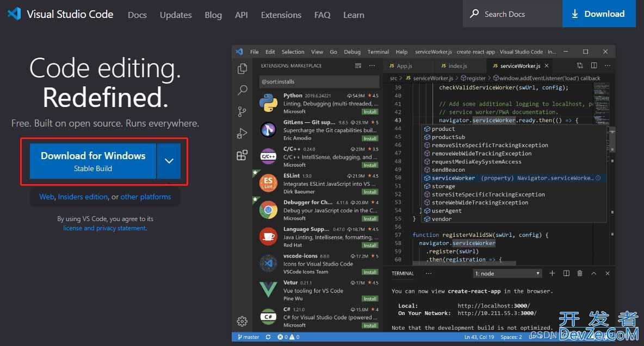This screenshot has height=346, width=644.
Task: Click the open changes compare icon
Action: (x=580, y=66)
